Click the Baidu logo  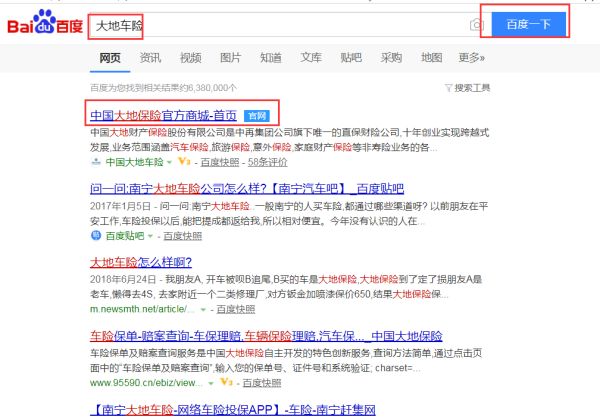(x=45, y=22)
